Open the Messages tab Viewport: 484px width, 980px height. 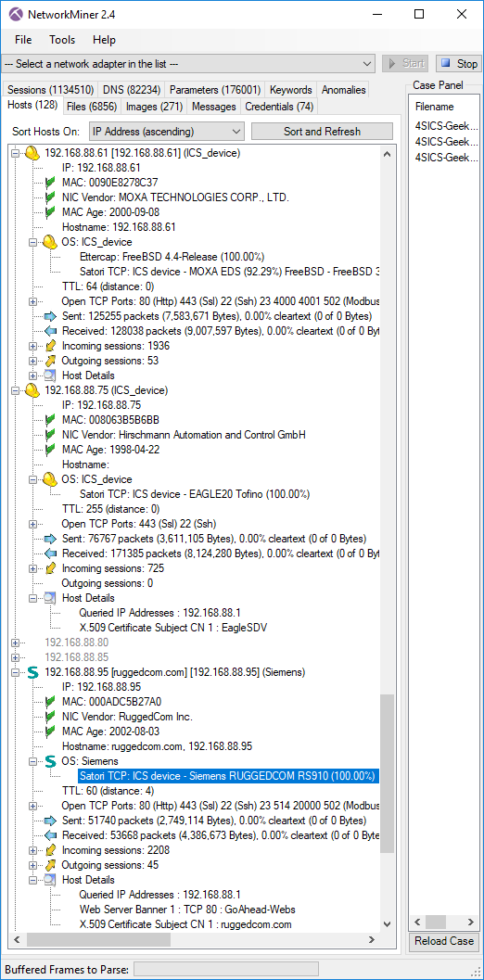(214, 107)
